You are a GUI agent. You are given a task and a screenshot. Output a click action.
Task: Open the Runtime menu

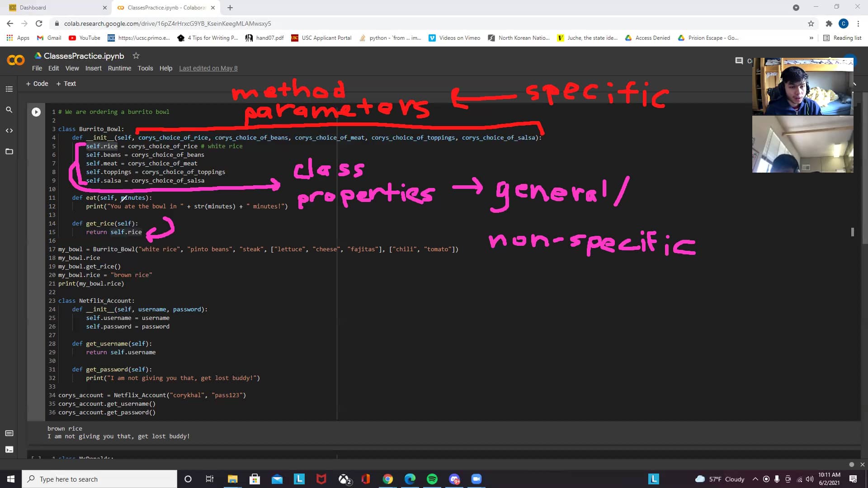(x=119, y=68)
